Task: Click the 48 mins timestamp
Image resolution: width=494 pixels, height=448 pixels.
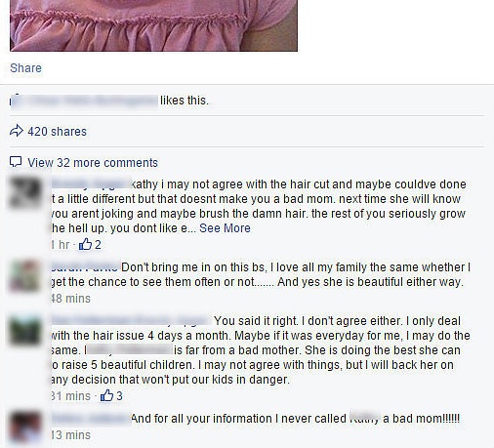Action: [x=70, y=299]
